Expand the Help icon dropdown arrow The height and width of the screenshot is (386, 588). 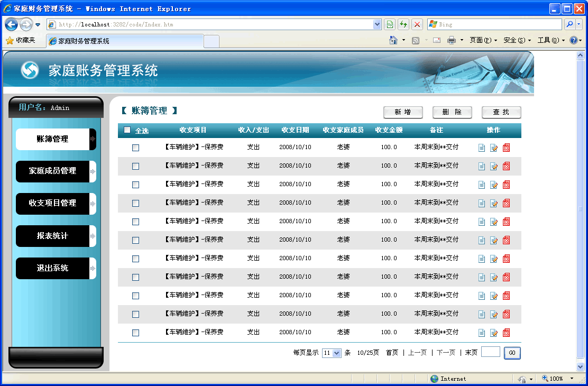pyautogui.click(x=581, y=40)
